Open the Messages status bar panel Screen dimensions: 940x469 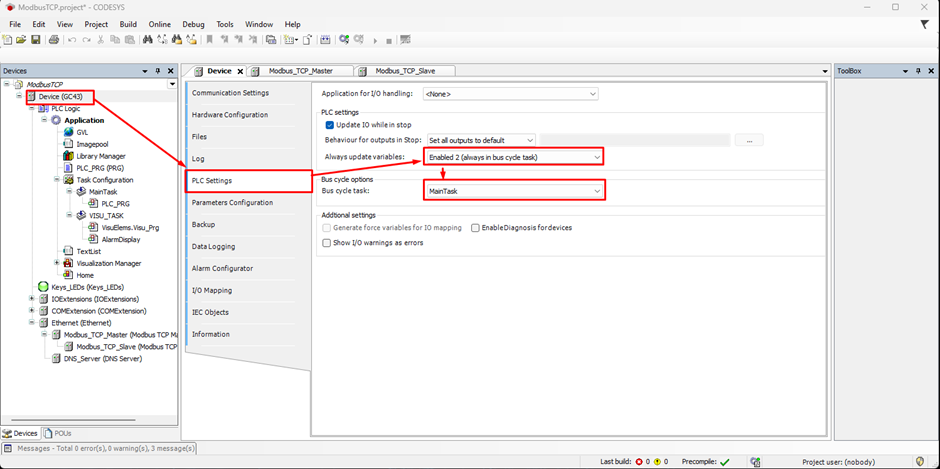pos(100,448)
